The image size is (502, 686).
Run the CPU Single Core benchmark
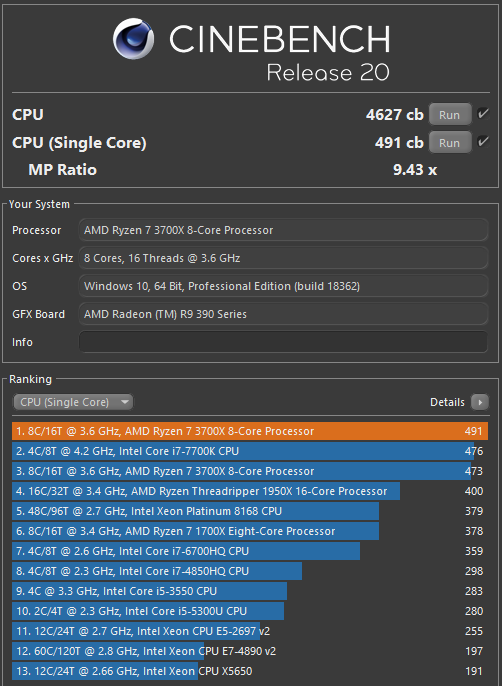450,143
